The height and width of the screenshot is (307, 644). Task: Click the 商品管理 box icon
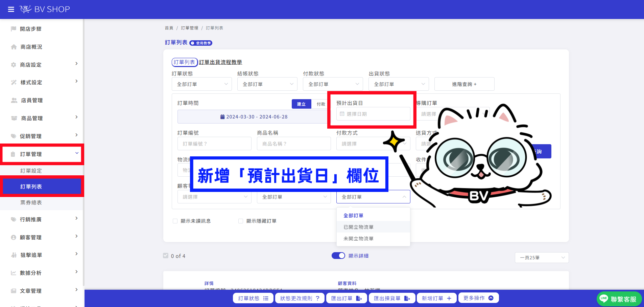(x=14, y=118)
